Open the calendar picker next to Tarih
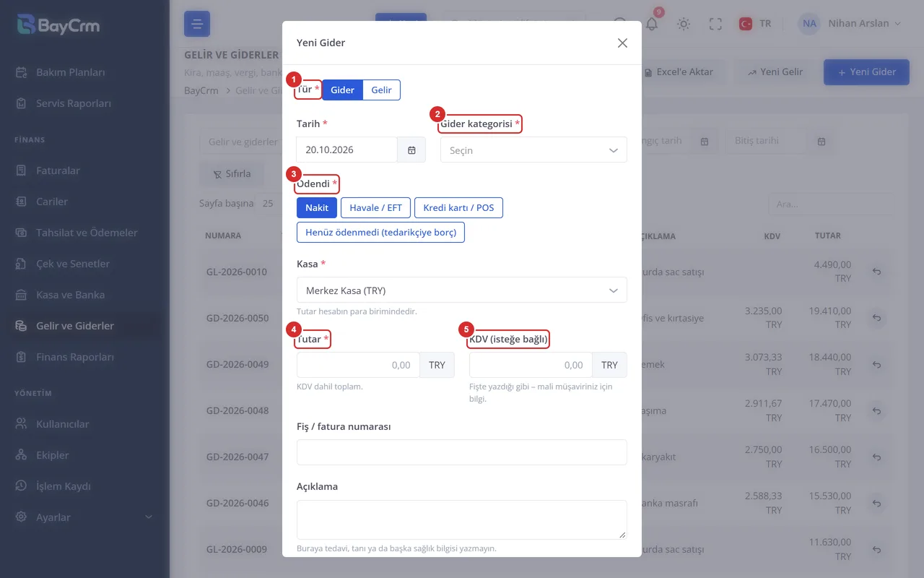This screenshot has height=578, width=924. [411, 150]
